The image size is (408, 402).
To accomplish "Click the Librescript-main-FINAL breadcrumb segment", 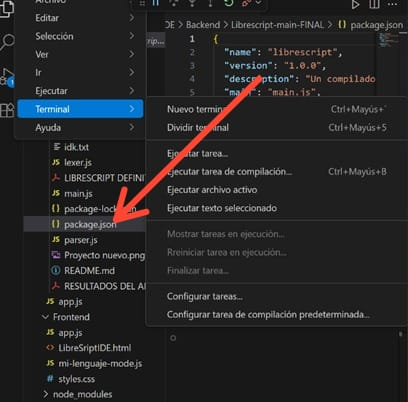I will pyautogui.click(x=277, y=25).
